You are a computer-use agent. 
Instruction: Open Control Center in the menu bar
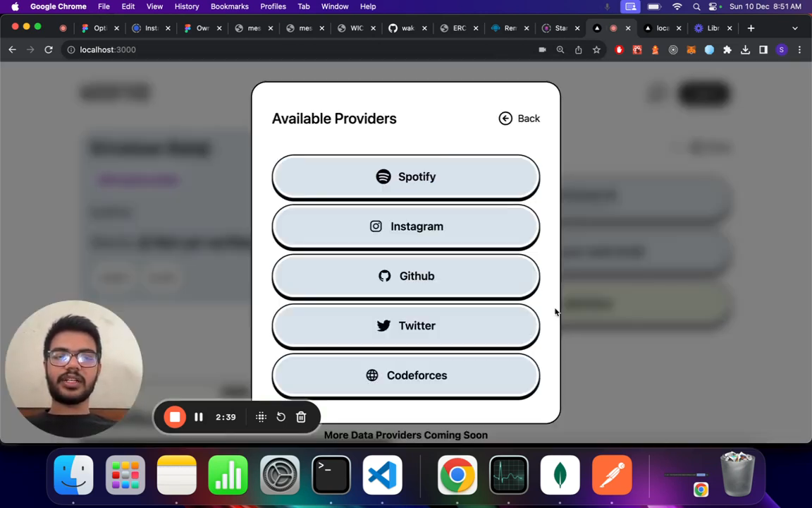coord(715,7)
